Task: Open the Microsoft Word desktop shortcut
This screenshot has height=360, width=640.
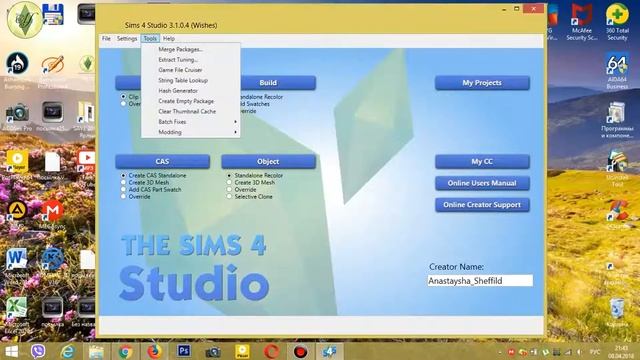Action: [x=16, y=264]
